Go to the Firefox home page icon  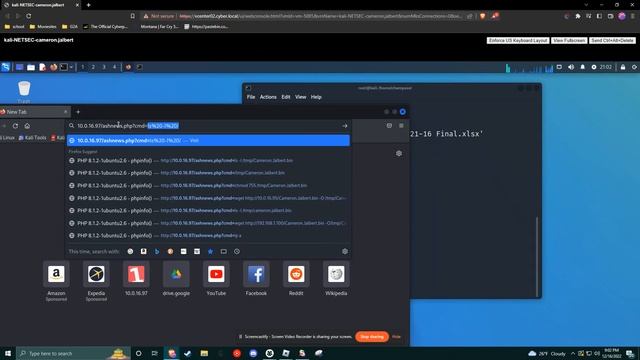(x=27, y=126)
